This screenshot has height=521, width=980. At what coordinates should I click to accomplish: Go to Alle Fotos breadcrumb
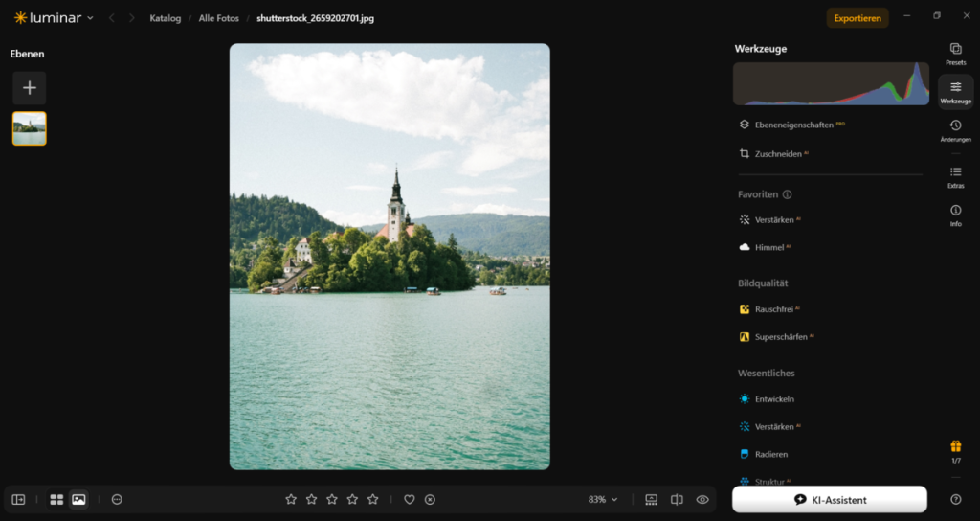(219, 18)
